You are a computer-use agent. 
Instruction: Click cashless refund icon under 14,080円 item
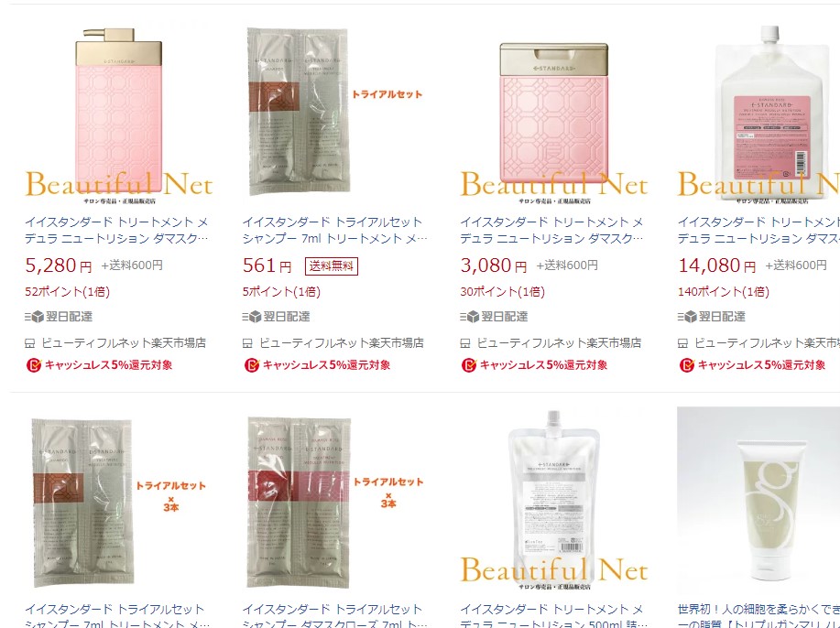(x=687, y=365)
